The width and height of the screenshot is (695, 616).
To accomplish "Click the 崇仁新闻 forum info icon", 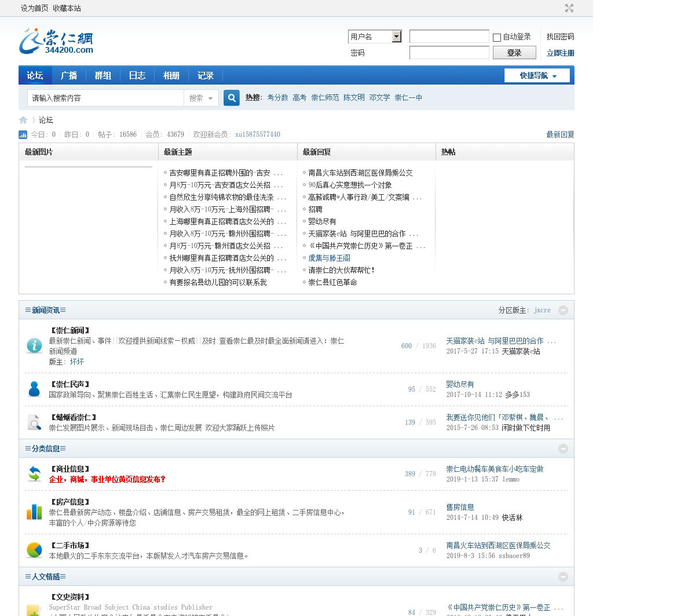I will click(34, 345).
